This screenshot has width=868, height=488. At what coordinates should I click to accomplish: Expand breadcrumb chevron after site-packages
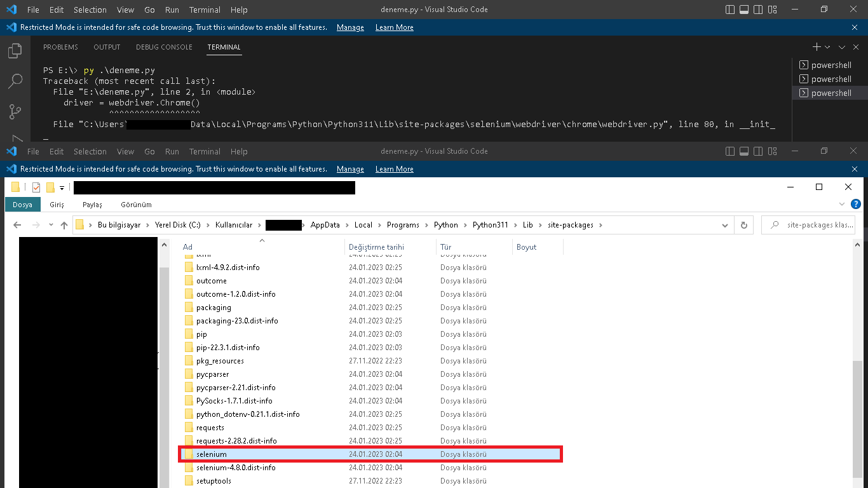pyautogui.click(x=600, y=225)
